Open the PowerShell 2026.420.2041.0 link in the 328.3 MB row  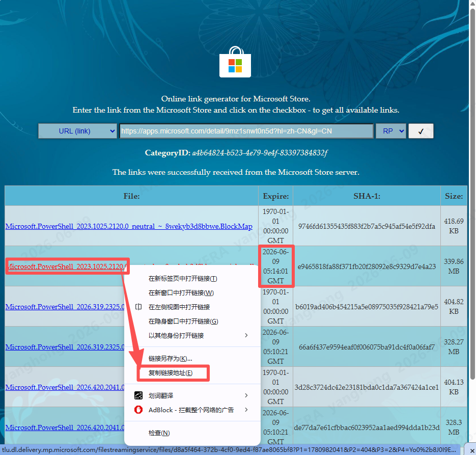65,427
